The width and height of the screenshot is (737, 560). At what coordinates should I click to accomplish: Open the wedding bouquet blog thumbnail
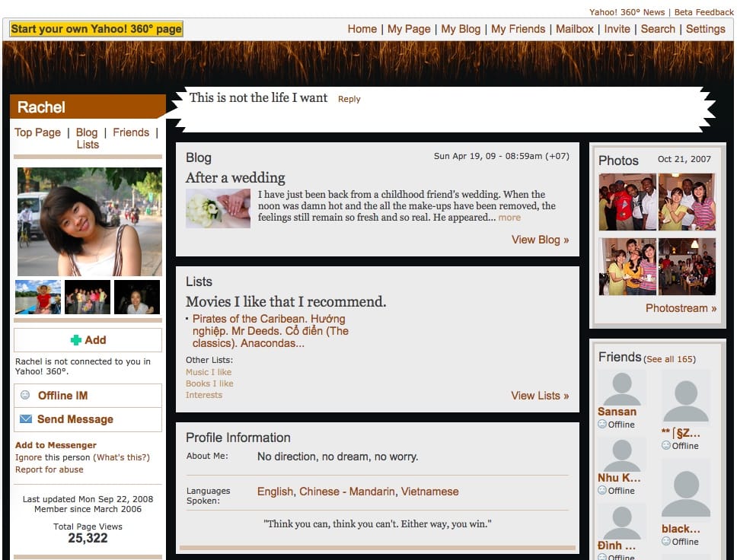coord(218,208)
